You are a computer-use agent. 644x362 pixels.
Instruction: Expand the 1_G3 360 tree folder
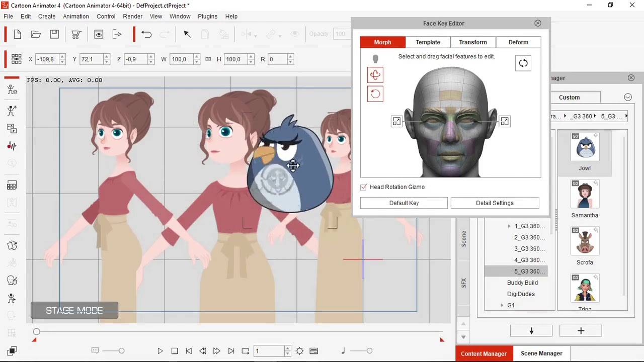(509, 226)
